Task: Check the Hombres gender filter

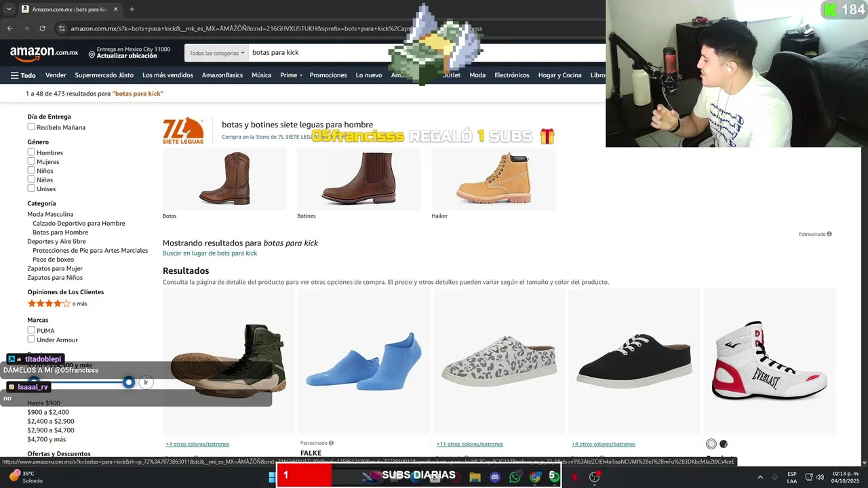Action: (x=31, y=152)
